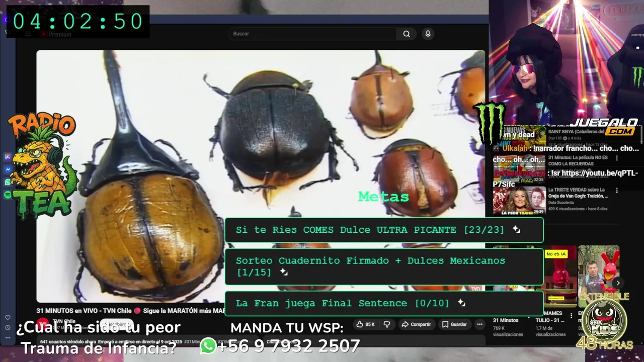Click the 04:02:50 stream timer

tap(78, 22)
